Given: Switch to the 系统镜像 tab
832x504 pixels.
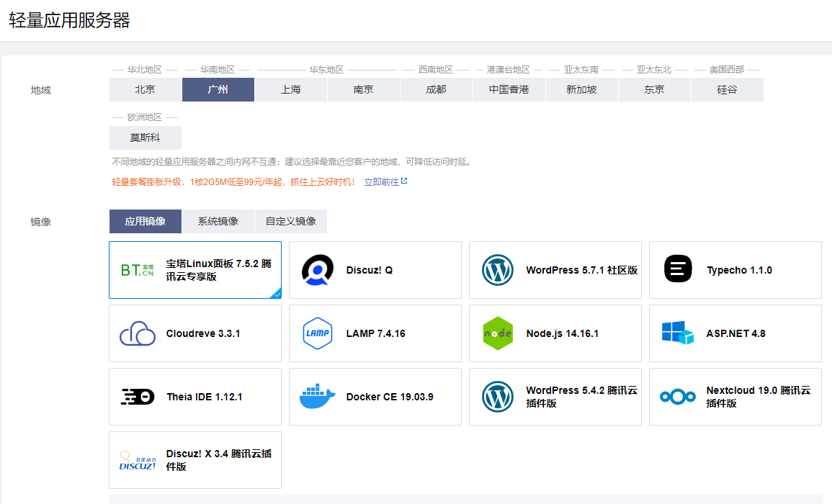Looking at the screenshot, I should [218, 221].
